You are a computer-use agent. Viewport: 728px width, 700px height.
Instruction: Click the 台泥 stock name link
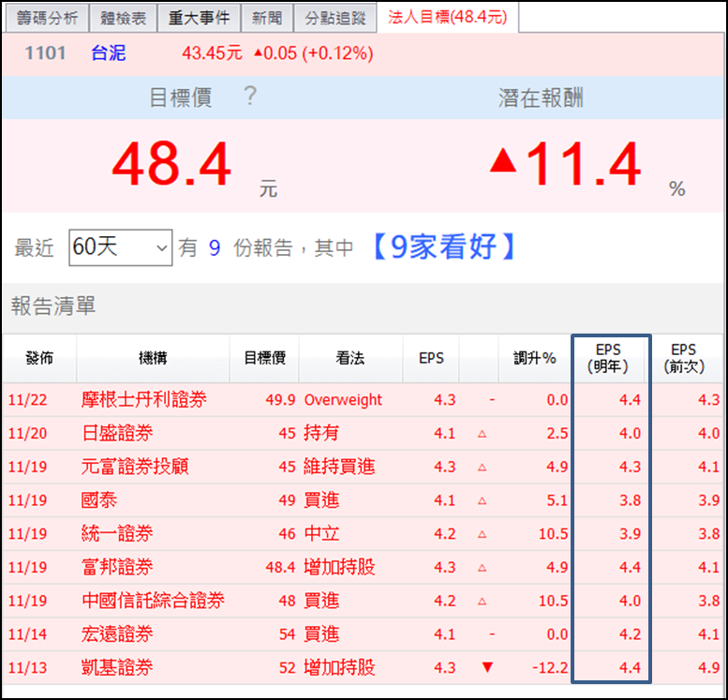[108, 53]
